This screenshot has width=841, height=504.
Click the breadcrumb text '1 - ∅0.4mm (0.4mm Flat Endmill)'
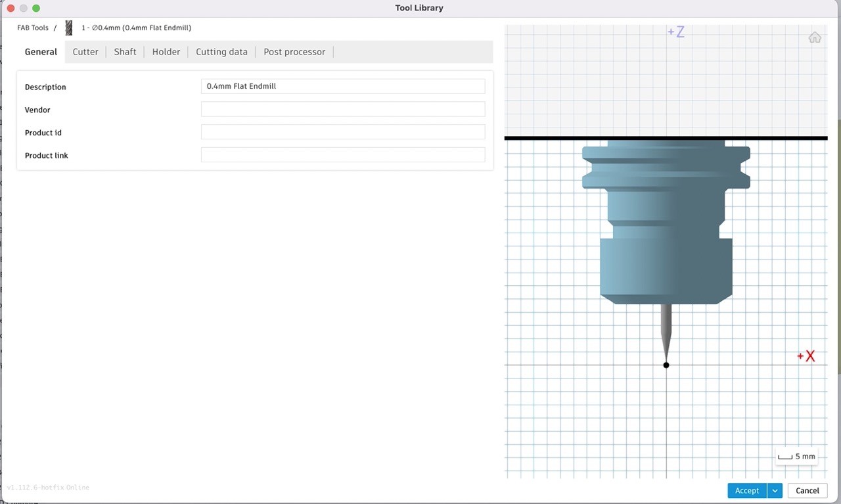pos(137,28)
